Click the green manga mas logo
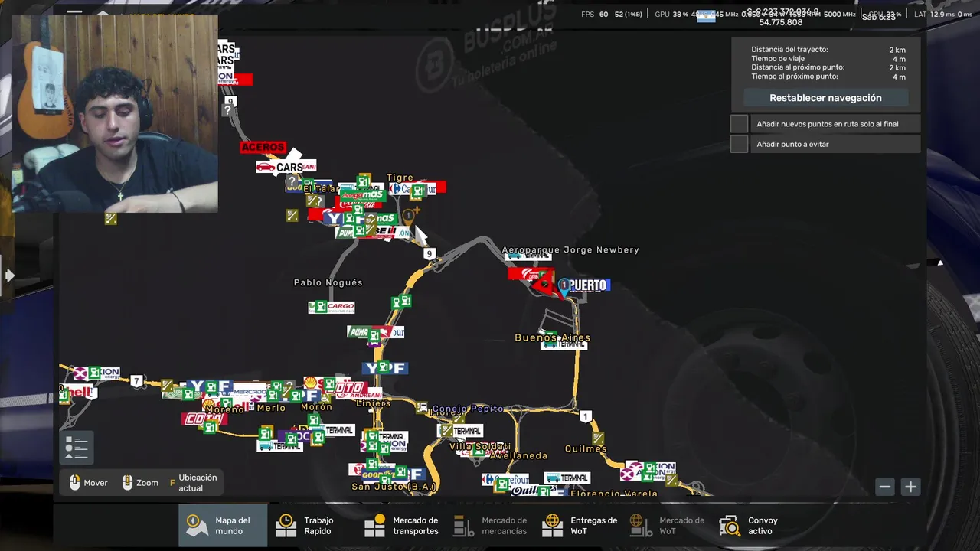Image resolution: width=980 pixels, height=551 pixels. tap(364, 195)
